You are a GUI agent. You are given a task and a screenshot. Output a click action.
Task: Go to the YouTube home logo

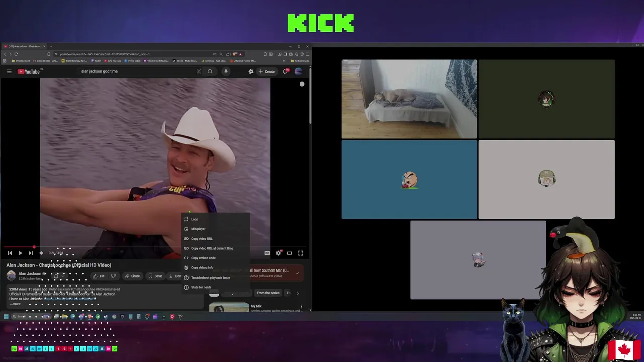pos(29,71)
